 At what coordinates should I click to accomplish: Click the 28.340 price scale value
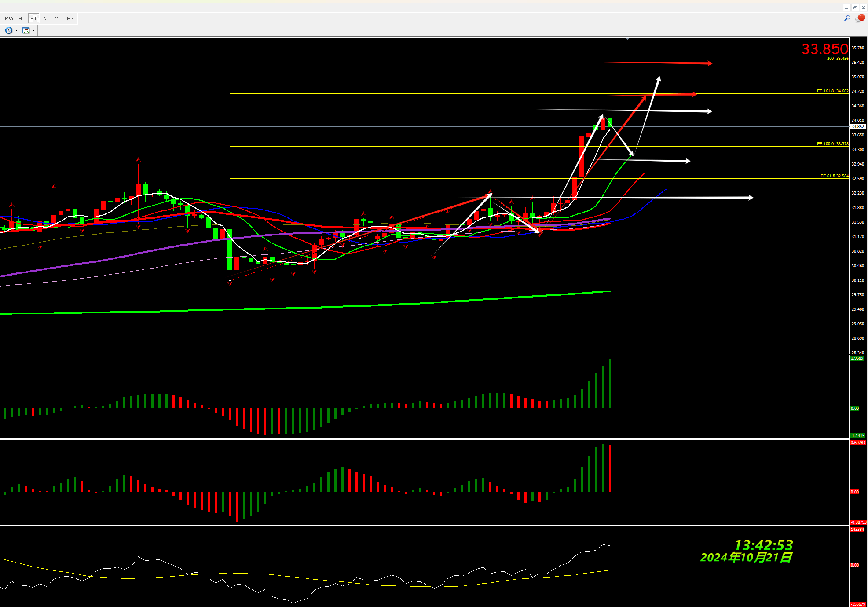[x=858, y=353]
